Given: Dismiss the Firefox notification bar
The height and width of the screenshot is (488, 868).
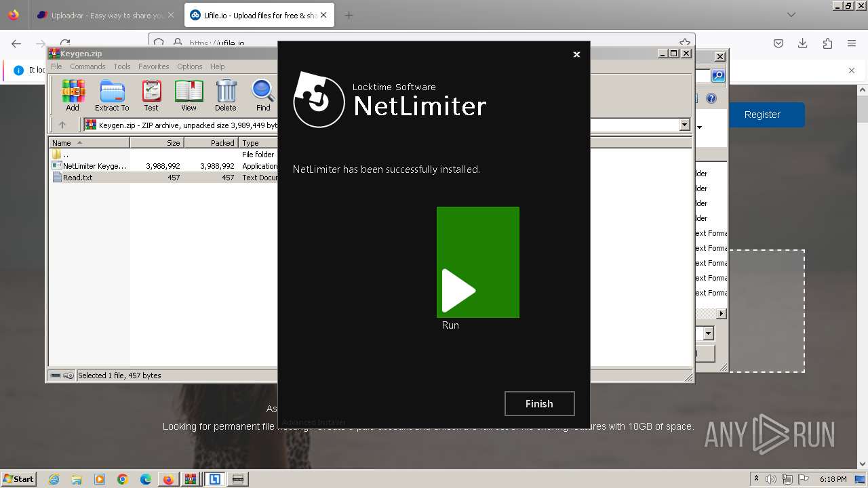Looking at the screenshot, I should 852,70.
